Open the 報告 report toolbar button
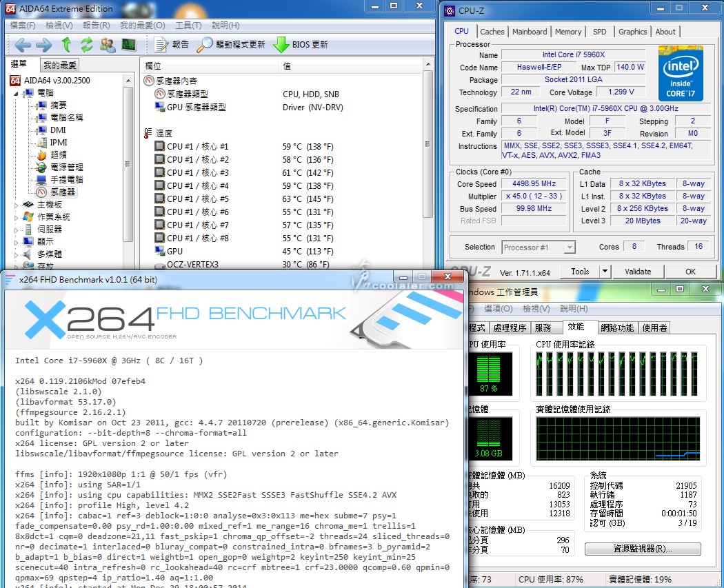 [x=171, y=45]
